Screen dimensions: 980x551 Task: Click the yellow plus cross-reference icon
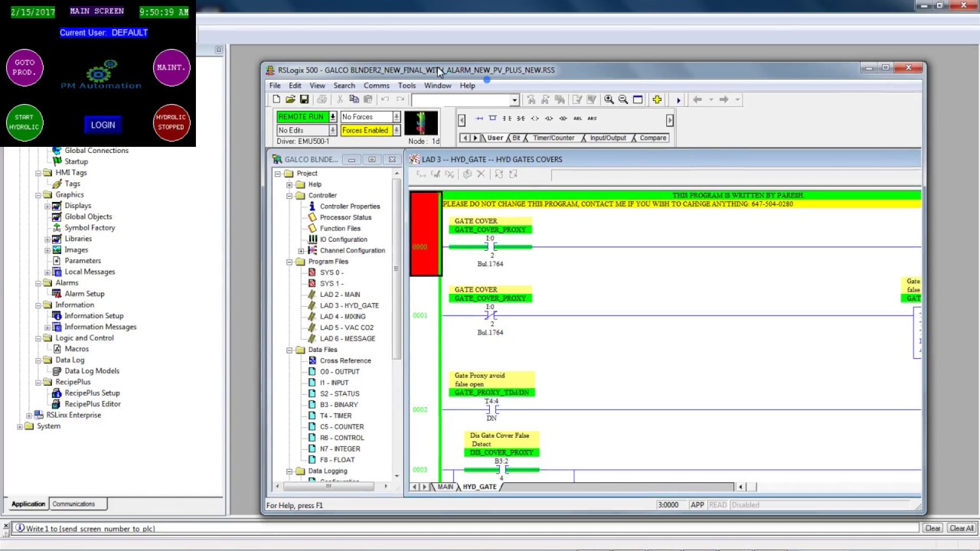(657, 99)
